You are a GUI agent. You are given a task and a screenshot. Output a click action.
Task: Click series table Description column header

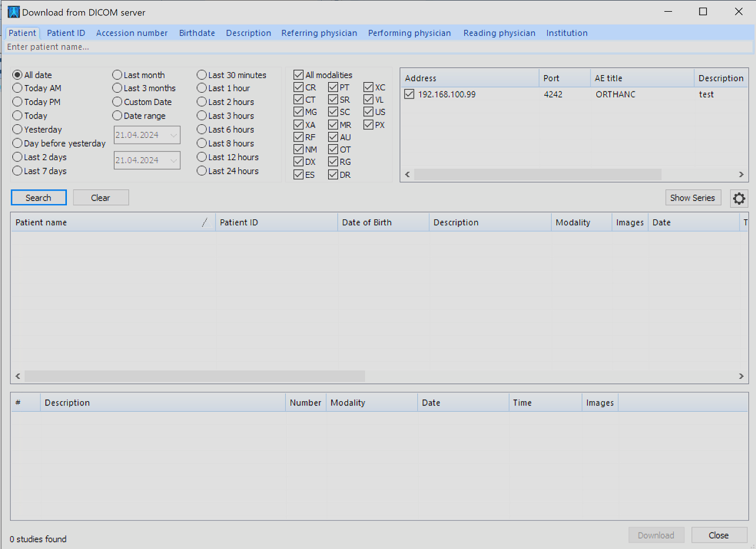click(163, 402)
